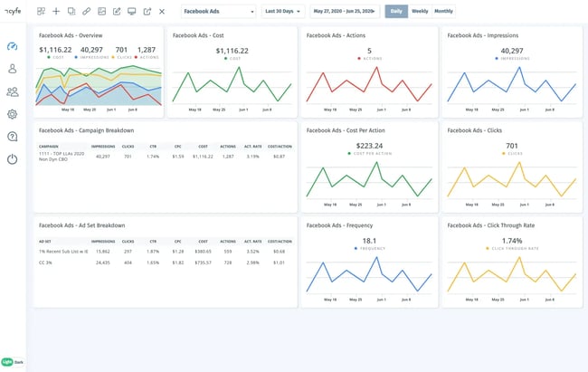Click the add widget plus icon
The height and width of the screenshot is (372, 588).
[x=56, y=12]
